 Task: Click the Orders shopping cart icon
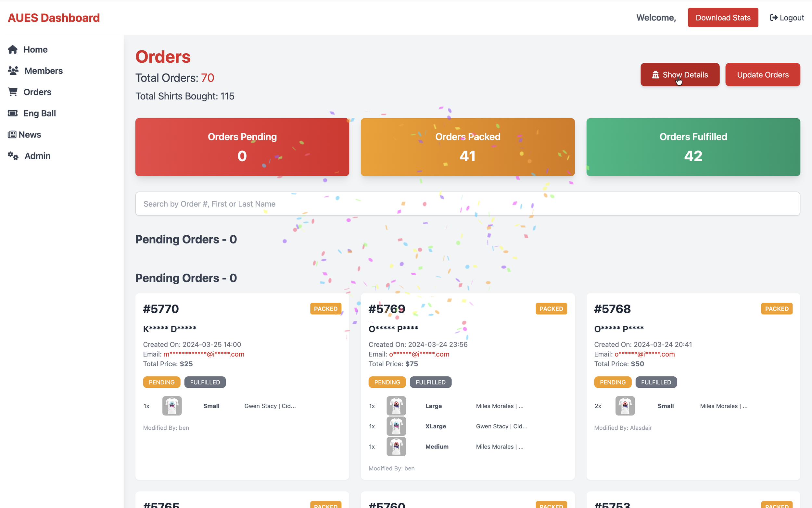(x=13, y=92)
